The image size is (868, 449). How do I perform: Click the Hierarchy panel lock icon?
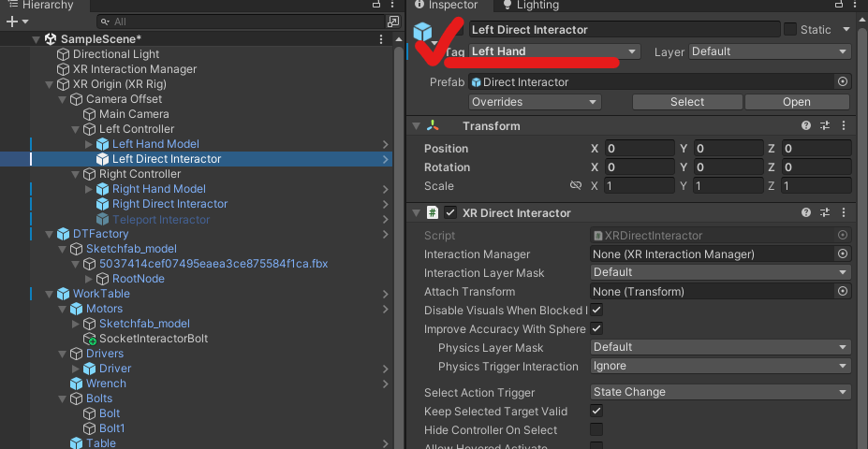coord(376,5)
